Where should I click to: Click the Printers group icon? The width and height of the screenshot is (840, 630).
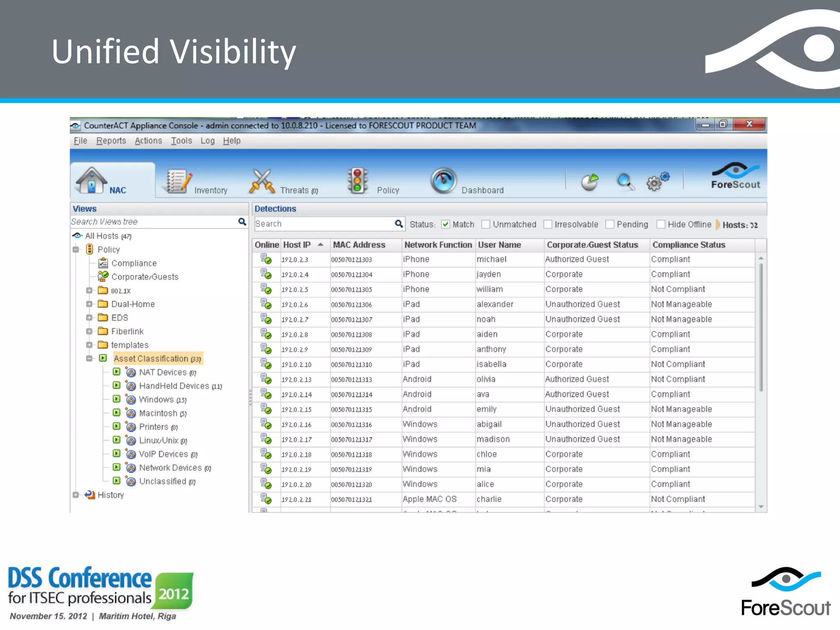pos(130,427)
